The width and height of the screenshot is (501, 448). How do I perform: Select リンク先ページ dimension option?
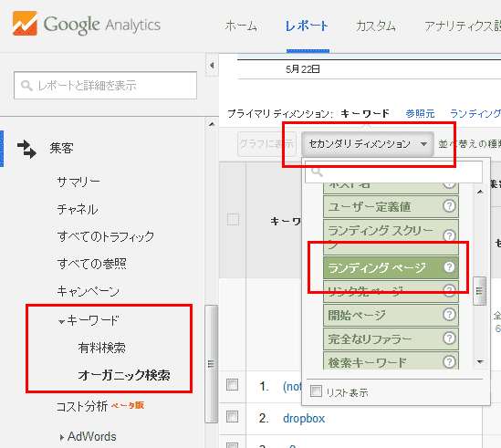click(x=391, y=291)
